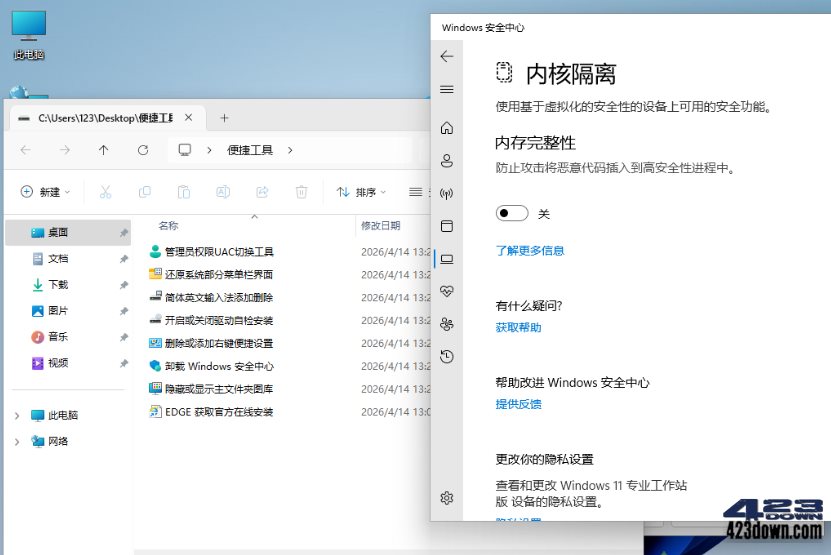831x555 pixels.
Task: Open Firewall & network protection icon
Action: tap(447, 193)
